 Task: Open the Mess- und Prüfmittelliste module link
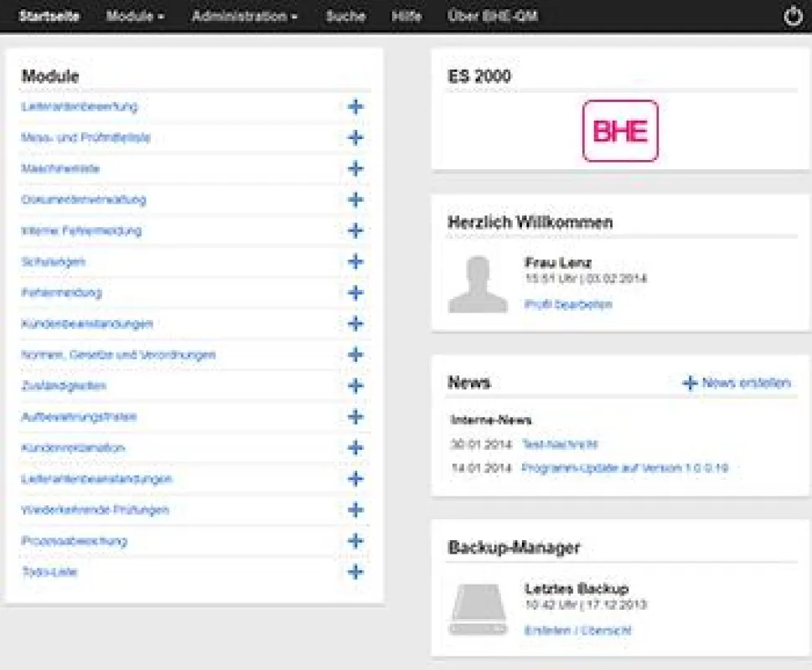(85, 137)
